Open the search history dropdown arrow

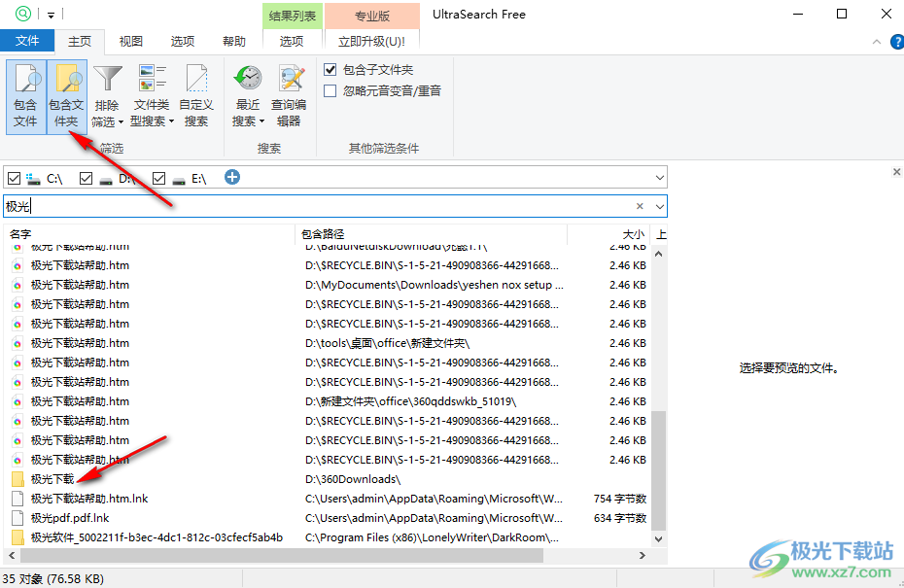[x=660, y=206]
